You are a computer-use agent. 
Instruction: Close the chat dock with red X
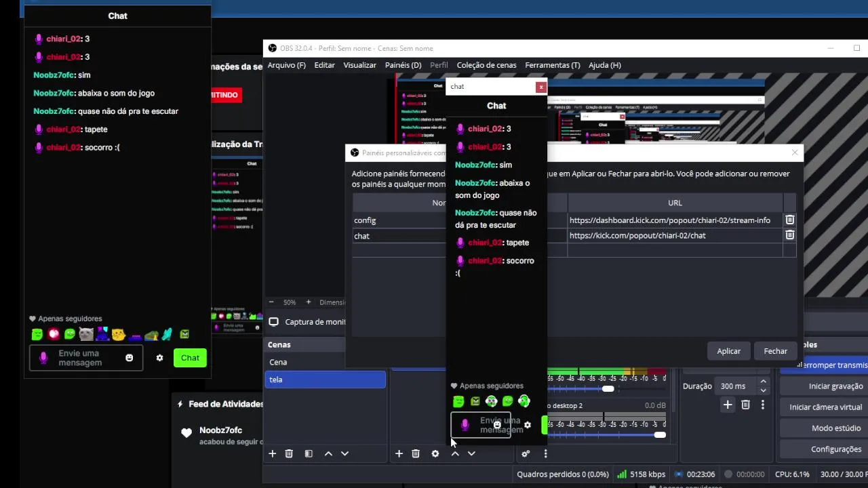(540, 87)
